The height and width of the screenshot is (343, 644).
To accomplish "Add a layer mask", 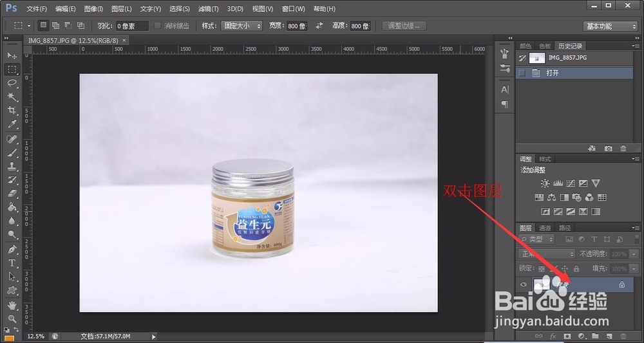I will pyautogui.click(x=567, y=336).
